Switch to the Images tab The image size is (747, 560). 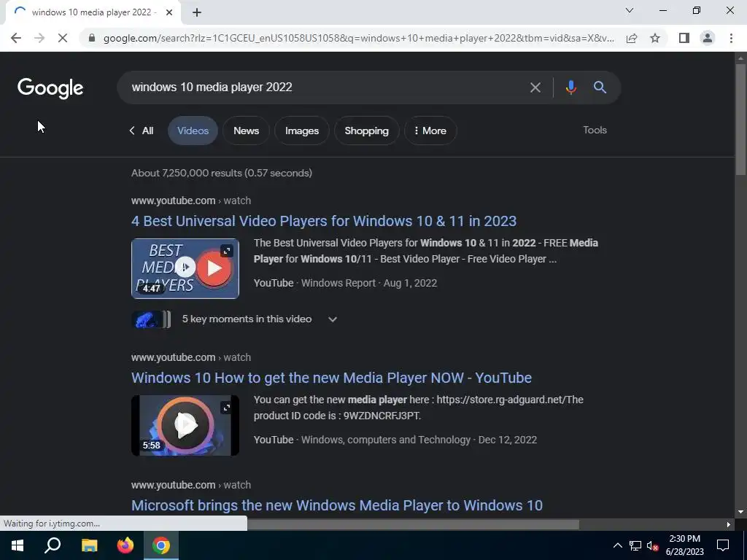[302, 131]
